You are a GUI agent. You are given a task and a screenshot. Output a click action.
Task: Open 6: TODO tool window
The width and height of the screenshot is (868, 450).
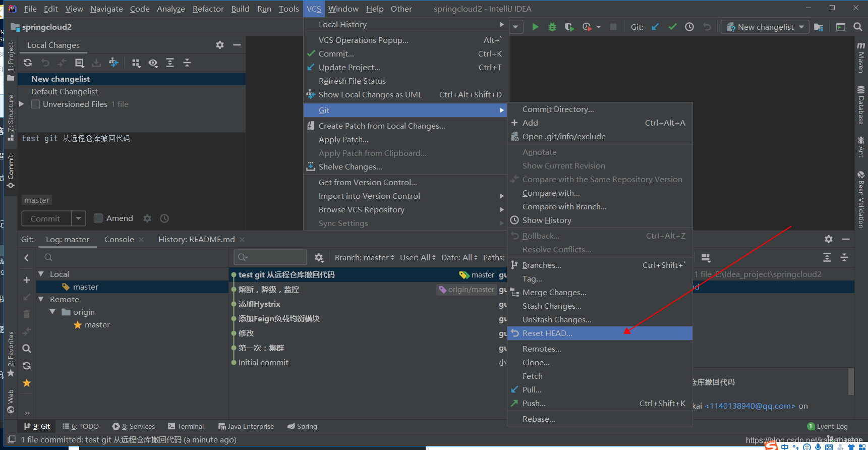[80, 426]
